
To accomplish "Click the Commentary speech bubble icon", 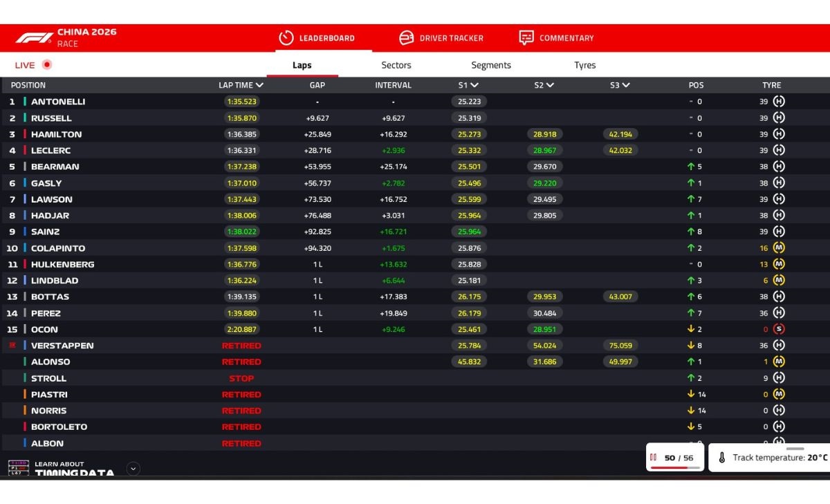I will 526,38.
